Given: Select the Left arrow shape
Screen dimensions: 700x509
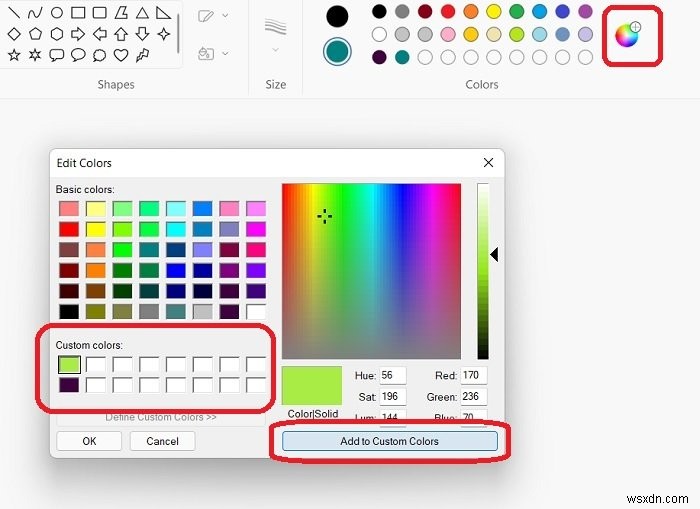Looking at the screenshot, I should click(x=100, y=34).
